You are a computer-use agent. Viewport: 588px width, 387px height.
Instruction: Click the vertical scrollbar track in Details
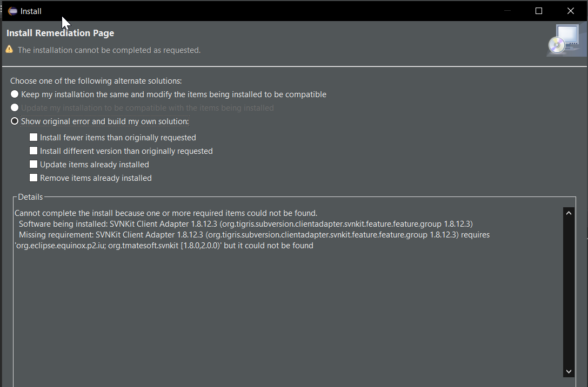[569, 291]
